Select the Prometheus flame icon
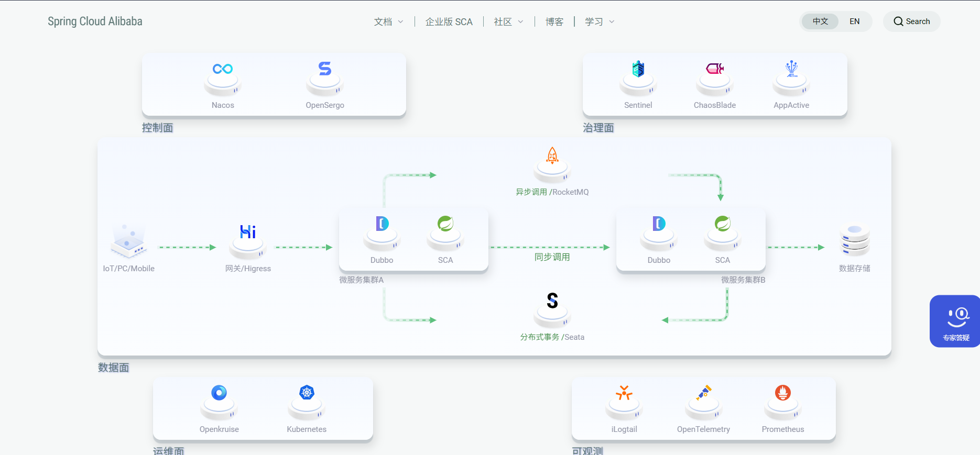Viewport: 980px width, 455px height. [783, 393]
